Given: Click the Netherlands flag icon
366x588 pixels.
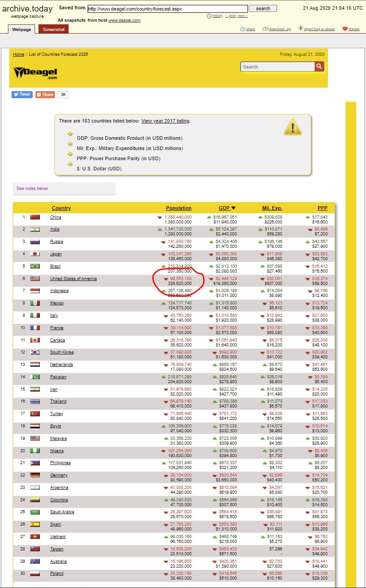Looking at the screenshot, I should coord(35,365).
